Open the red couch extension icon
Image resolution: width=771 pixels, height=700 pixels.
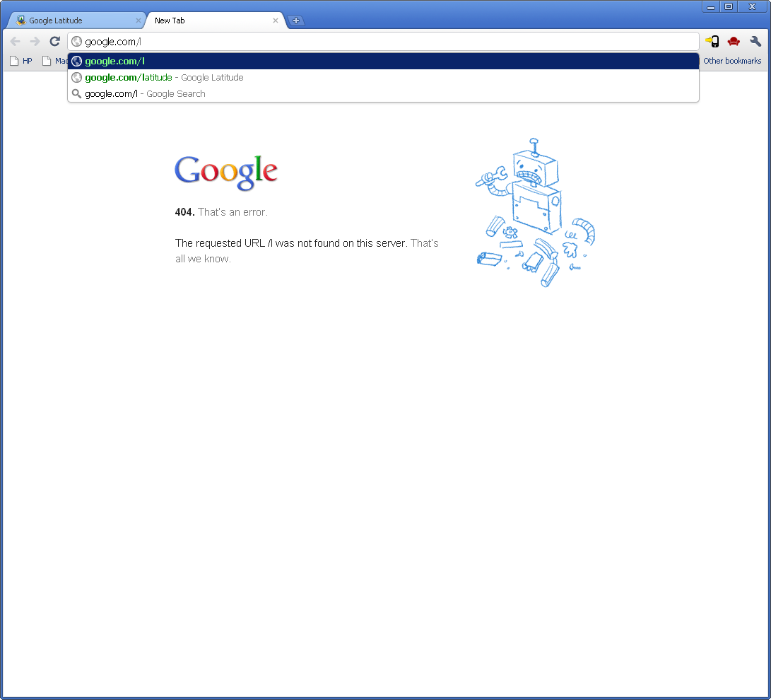(733, 41)
